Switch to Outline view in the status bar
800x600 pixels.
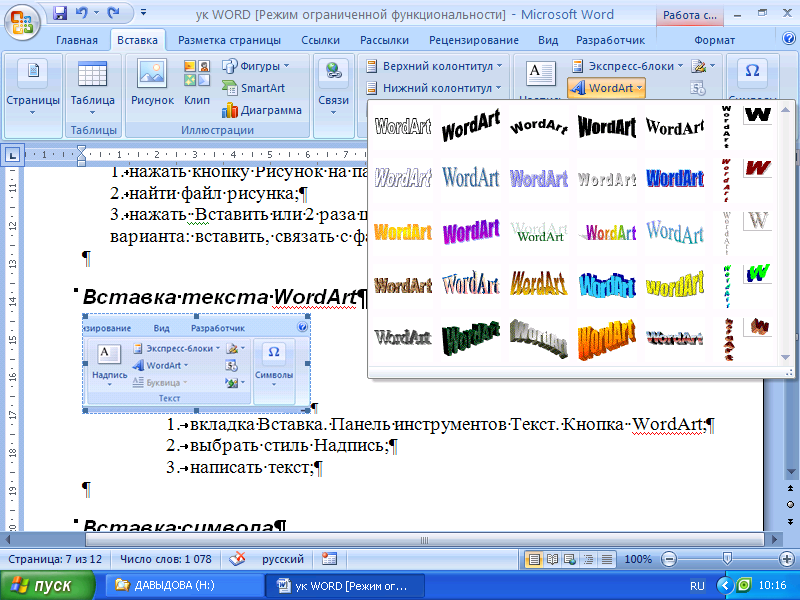[x=588, y=559]
